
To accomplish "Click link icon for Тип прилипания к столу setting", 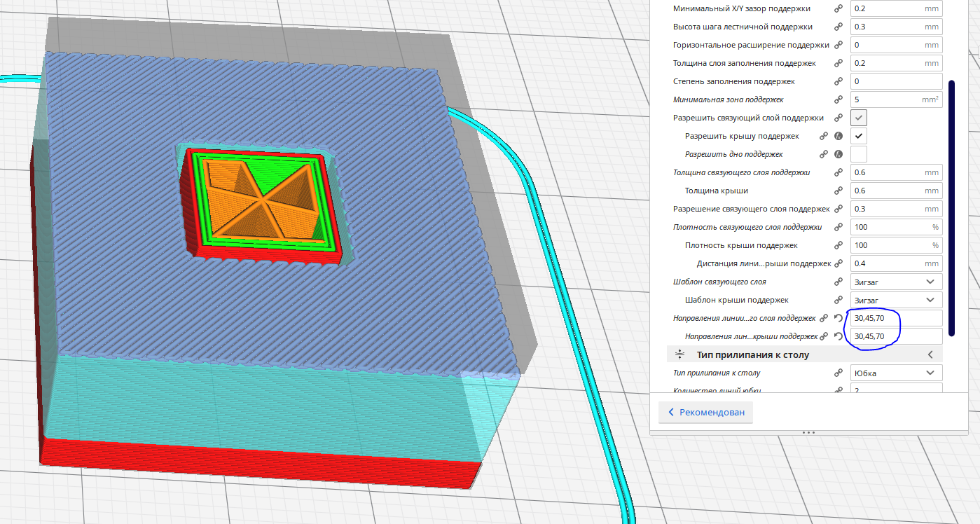I will tap(838, 373).
